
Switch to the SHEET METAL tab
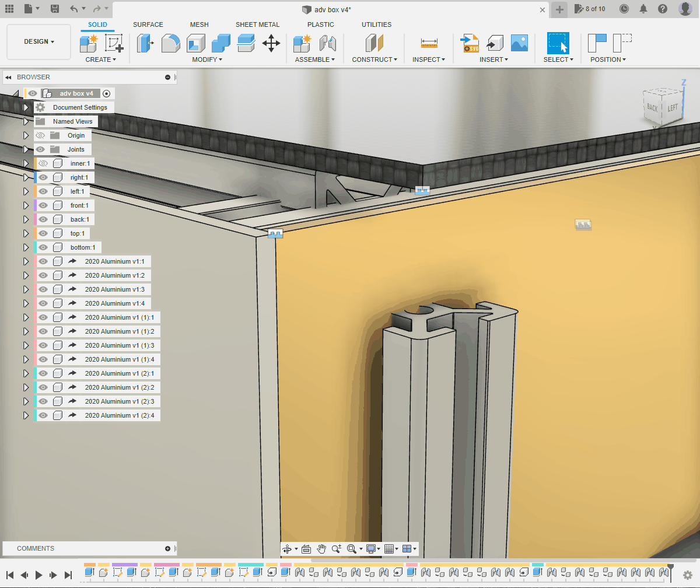pyautogui.click(x=257, y=24)
